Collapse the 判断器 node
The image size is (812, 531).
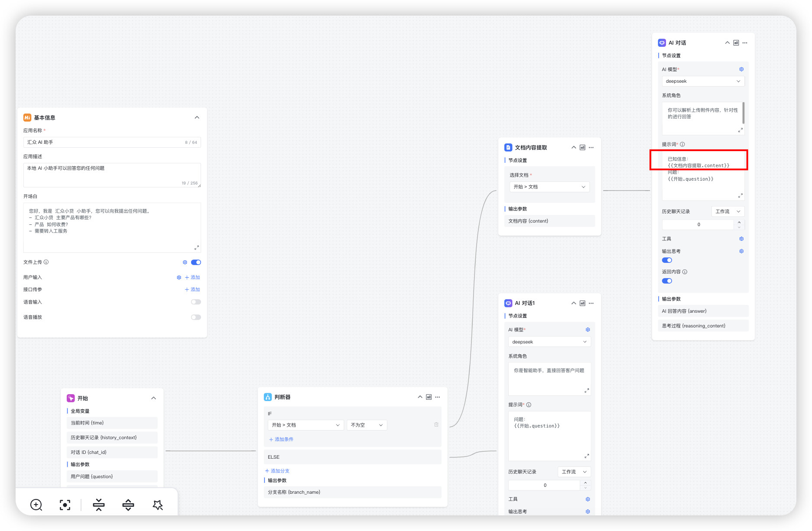click(x=420, y=397)
